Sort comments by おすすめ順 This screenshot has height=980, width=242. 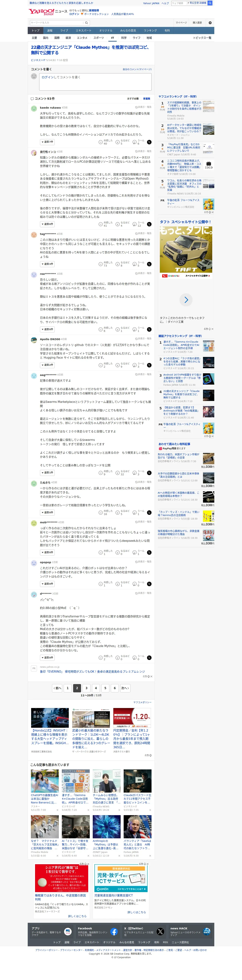133,99
